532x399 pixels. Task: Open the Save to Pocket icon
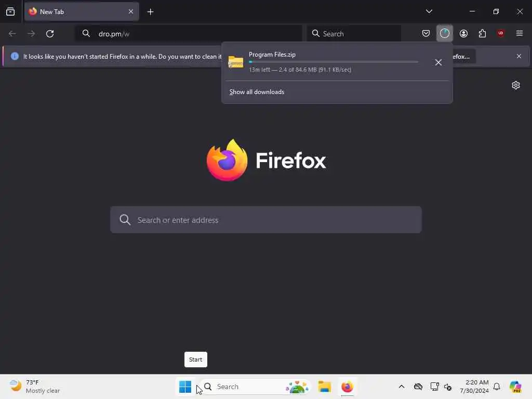pyautogui.click(x=426, y=33)
